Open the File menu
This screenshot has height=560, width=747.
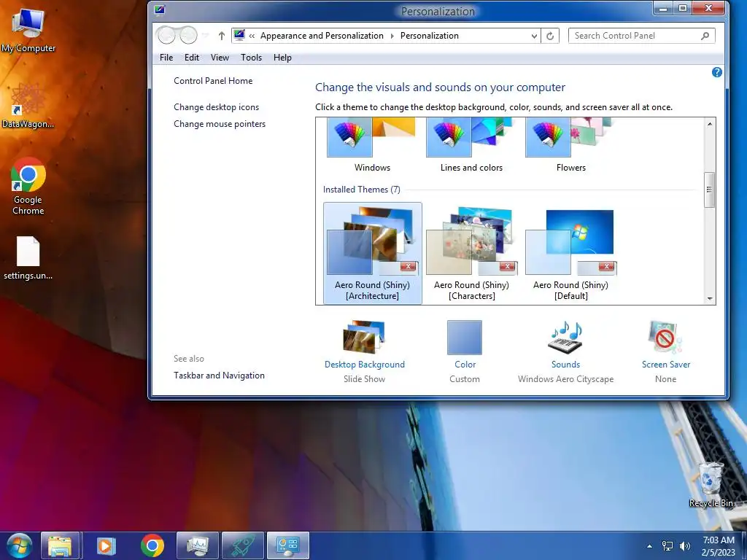point(166,58)
